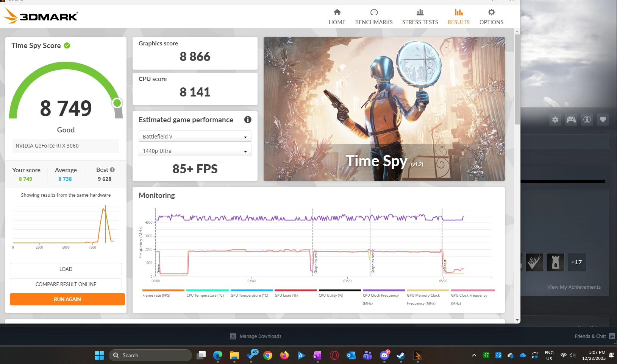Viewport: 617px width, 364px height.
Task: Open the Options gear in 3DMark
Action: (x=491, y=12)
